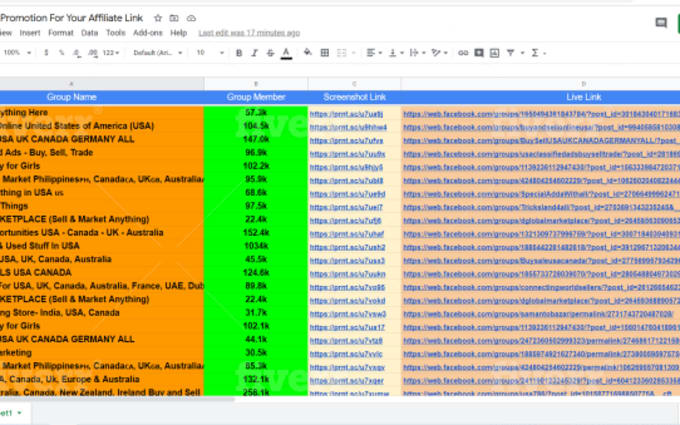Click the insert chart icon
The width and height of the screenshot is (680, 425).
click(494, 53)
